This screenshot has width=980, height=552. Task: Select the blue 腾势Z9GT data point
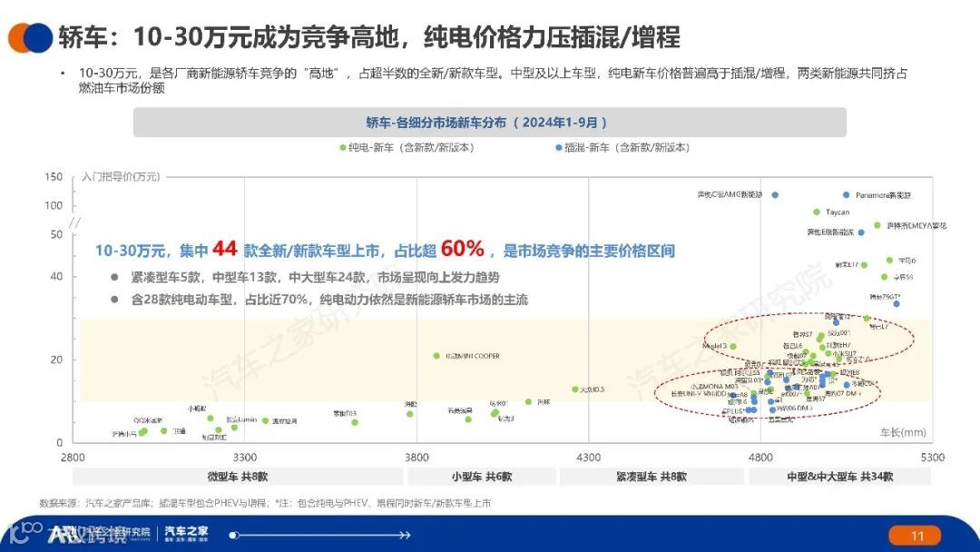click(x=897, y=304)
